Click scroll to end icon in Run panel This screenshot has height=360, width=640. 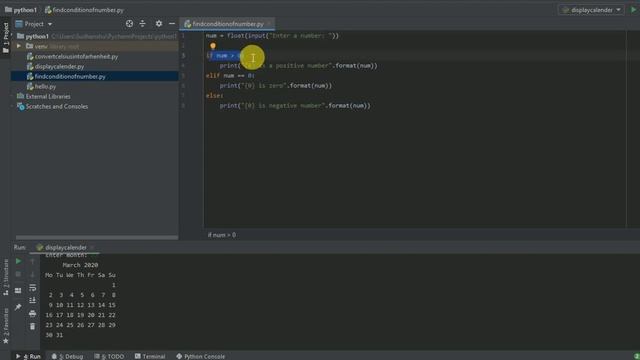point(33,300)
